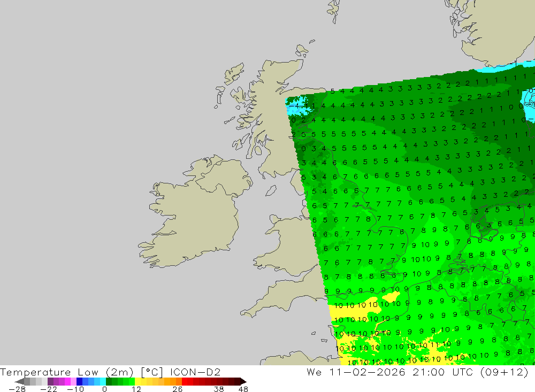Click the gray left arrow of the colorbar
This screenshot has height=392, width=535.
(x=19, y=381)
